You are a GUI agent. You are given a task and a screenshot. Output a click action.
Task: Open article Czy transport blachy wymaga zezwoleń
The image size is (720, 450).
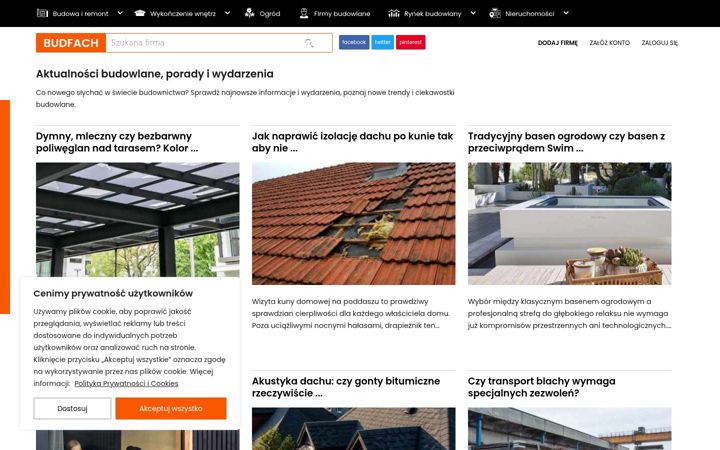tap(541, 387)
